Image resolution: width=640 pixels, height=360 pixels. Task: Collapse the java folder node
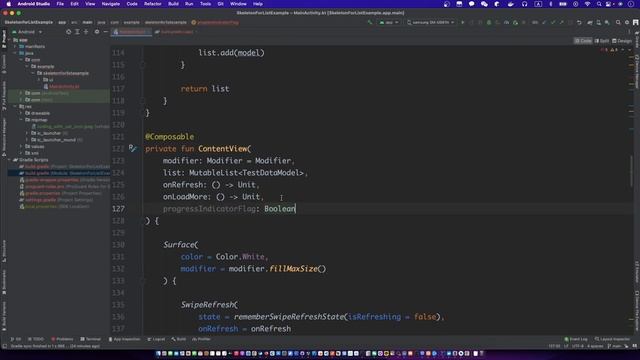(16, 53)
